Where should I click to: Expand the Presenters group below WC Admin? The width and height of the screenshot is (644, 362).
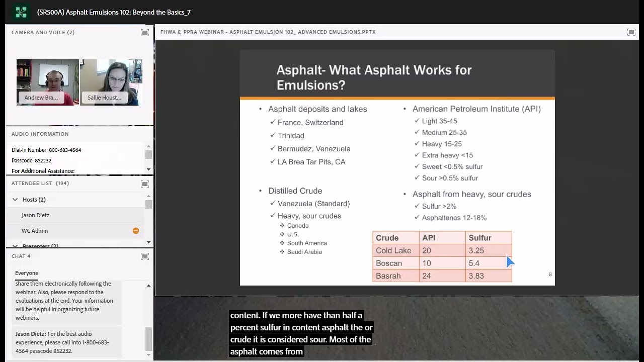pos(15,246)
